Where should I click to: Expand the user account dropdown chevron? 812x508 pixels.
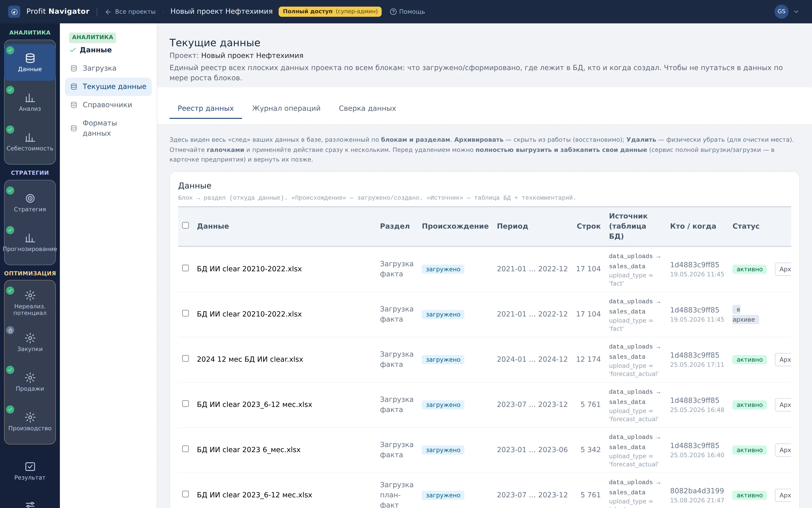796,11
